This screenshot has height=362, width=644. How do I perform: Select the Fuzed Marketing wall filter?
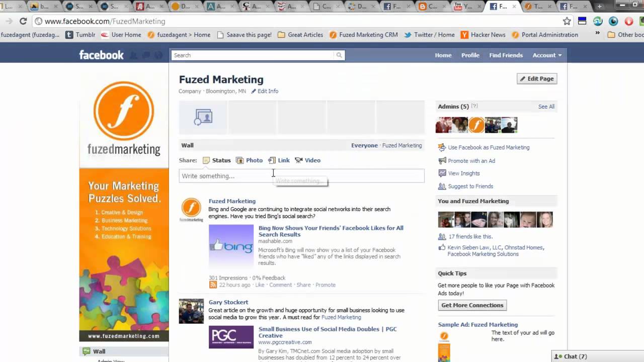coord(402,145)
